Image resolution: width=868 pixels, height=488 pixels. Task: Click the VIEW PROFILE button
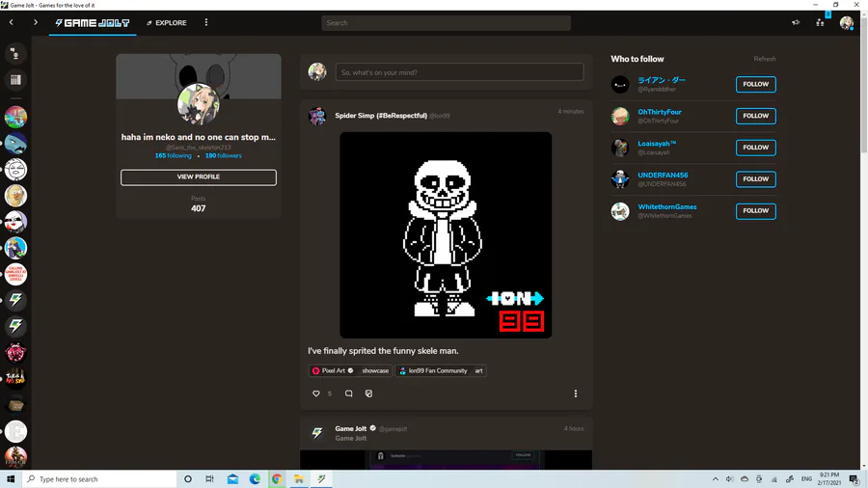point(198,177)
